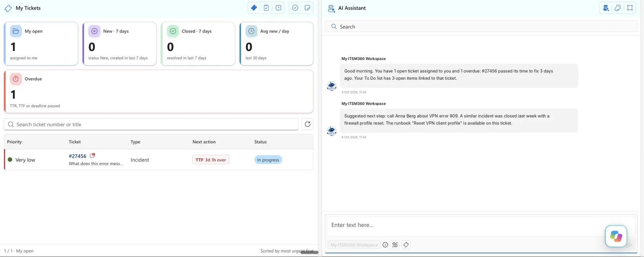Click the circled checkmark toolbar icon
The height and width of the screenshot is (257, 644).
[x=295, y=8]
